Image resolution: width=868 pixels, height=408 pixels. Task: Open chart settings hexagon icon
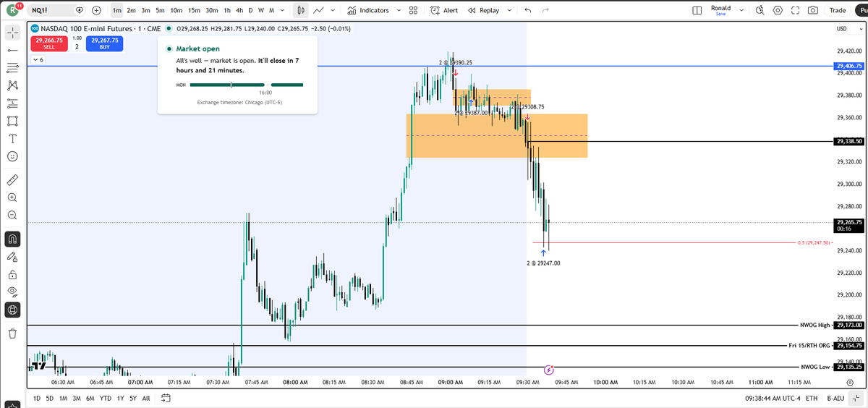pyautogui.click(x=778, y=10)
